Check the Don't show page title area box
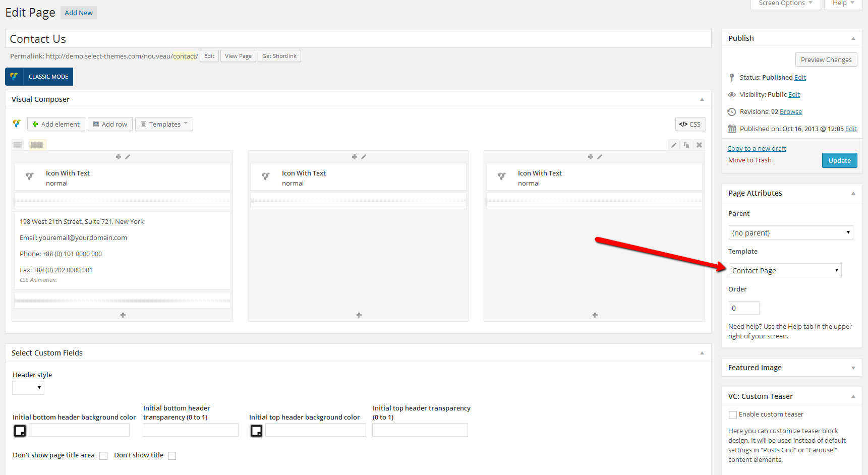The height and width of the screenshot is (475, 868). point(103,456)
